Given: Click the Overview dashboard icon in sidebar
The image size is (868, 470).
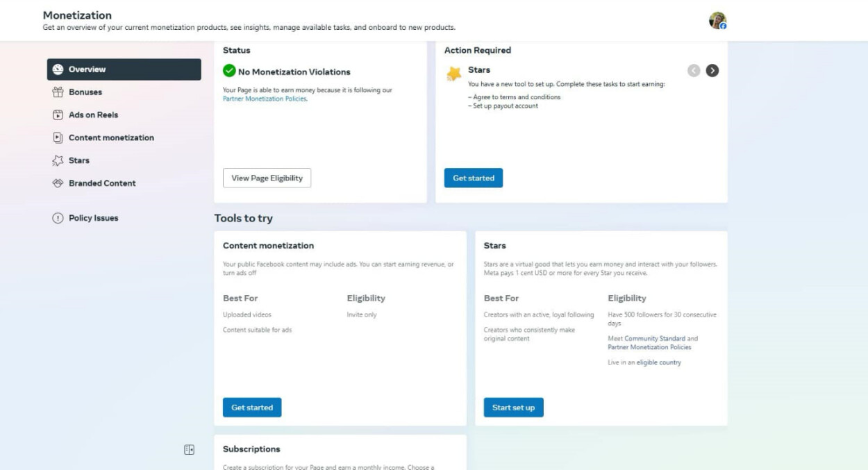Looking at the screenshot, I should point(58,69).
